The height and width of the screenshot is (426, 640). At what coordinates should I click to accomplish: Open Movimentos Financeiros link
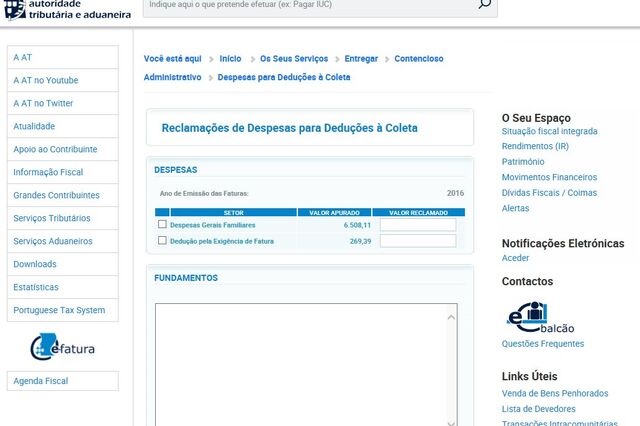pyautogui.click(x=549, y=177)
